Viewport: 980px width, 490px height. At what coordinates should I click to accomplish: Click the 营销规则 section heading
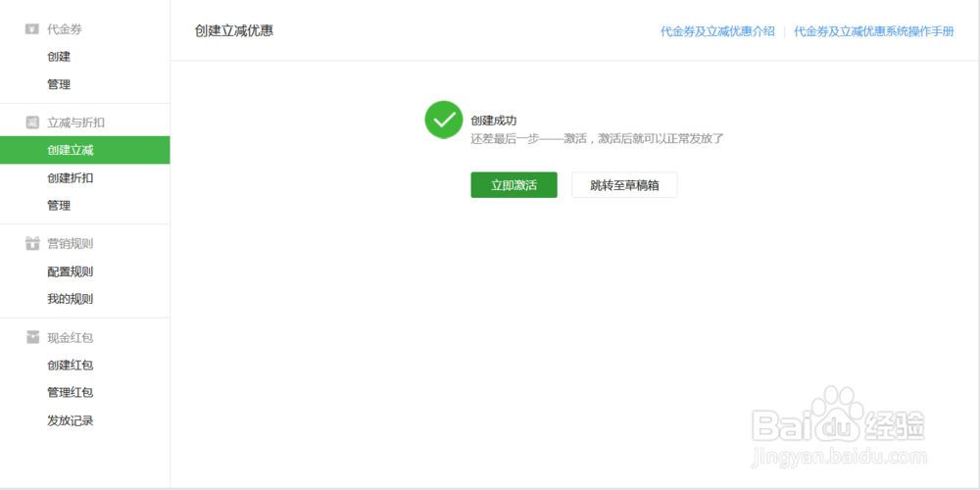tap(70, 243)
